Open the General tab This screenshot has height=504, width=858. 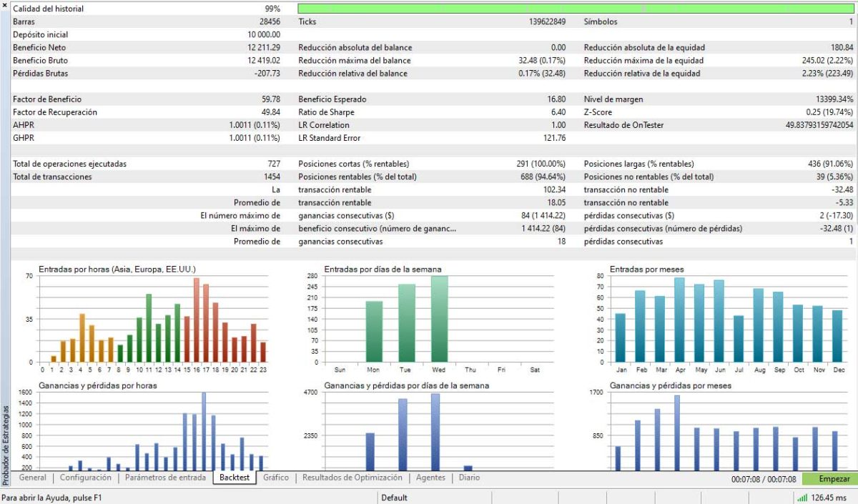pyautogui.click(x=33, y=478)
